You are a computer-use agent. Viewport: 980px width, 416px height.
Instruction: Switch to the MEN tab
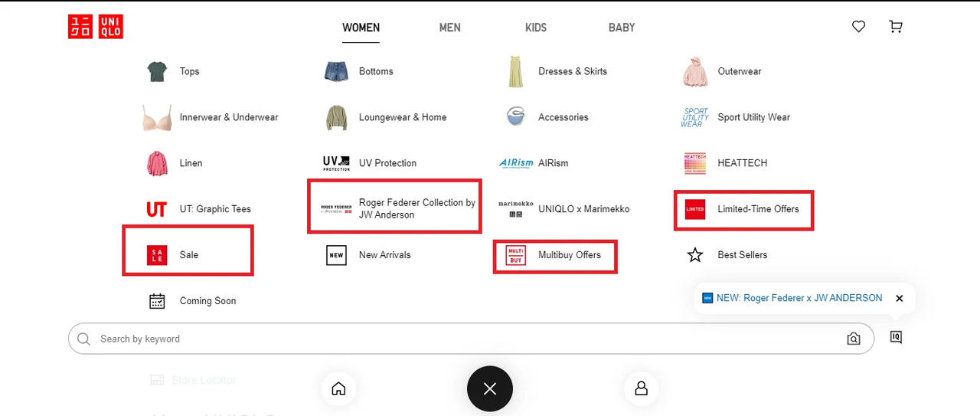click(x=449, y=28)
